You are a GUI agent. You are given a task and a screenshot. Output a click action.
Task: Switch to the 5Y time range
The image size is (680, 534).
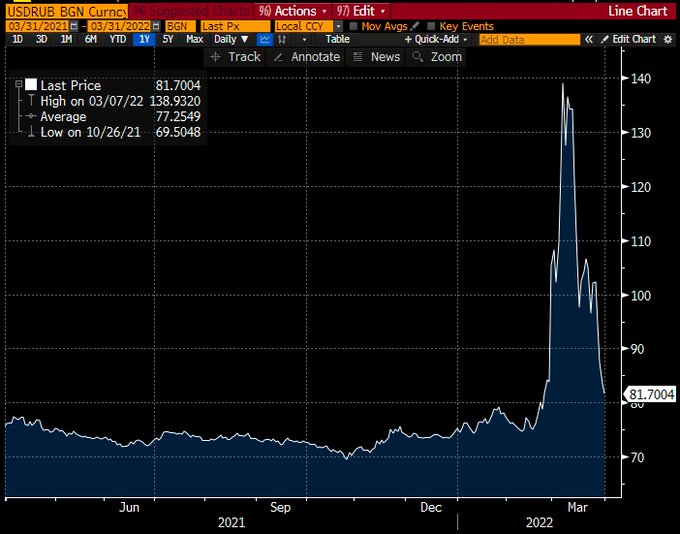(167, 39)
